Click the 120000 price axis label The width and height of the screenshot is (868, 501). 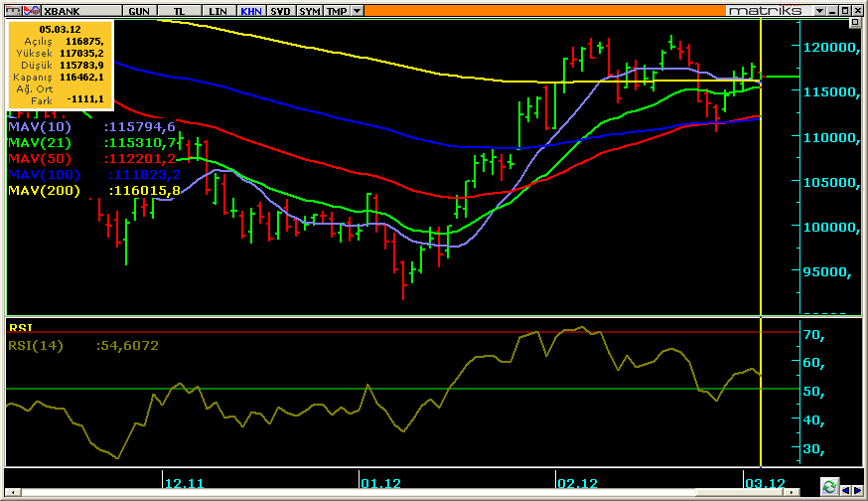[832, 48]
